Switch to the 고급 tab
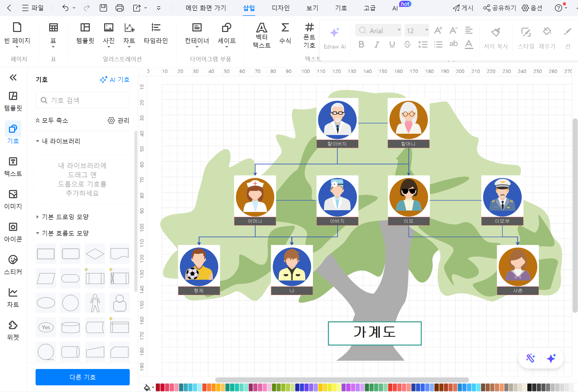This screenshot has width=578, height=392. (x=370, y=8)
